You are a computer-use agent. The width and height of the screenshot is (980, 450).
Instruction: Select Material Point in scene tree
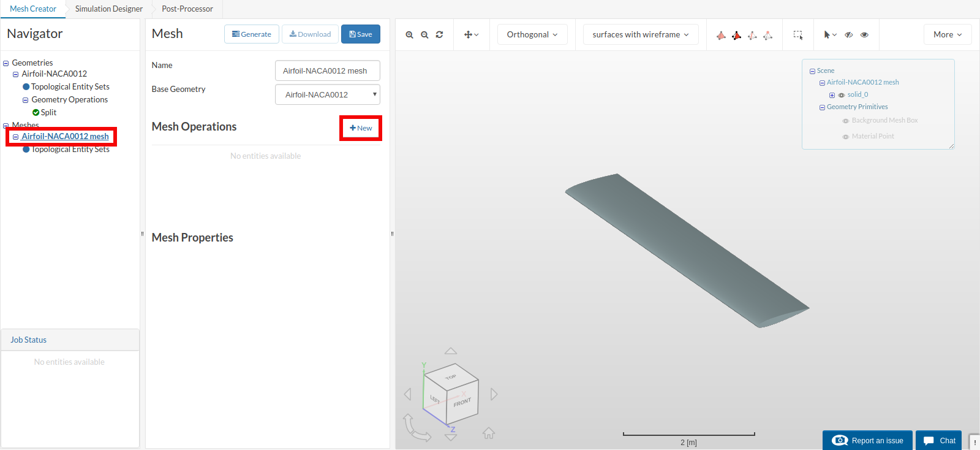coord(873,136)
